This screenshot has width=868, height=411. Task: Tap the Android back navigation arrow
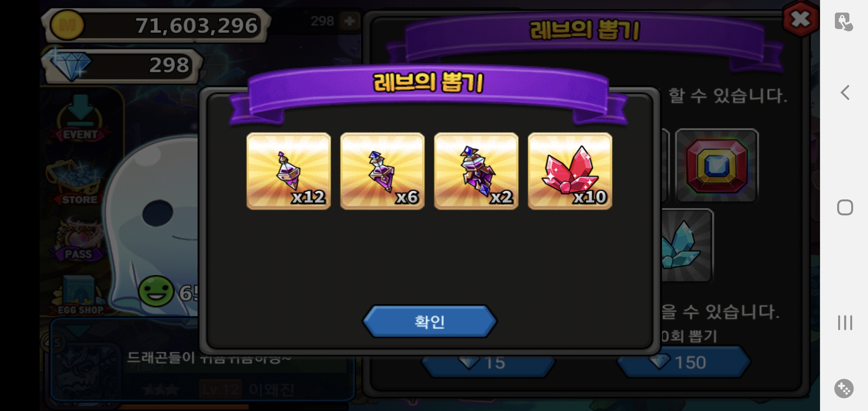[845, 92]
